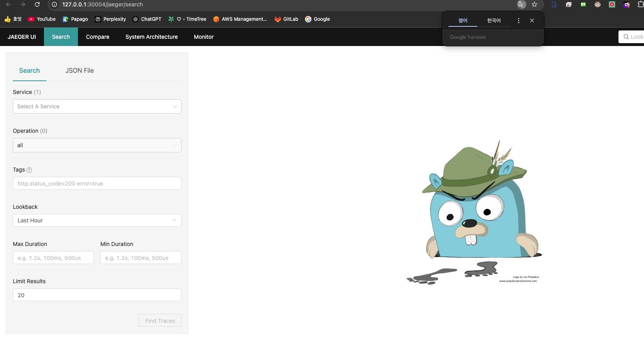The image size is (644, 352).
Task: Focus the Limit Results field showing 20
Action: (97, 295)
